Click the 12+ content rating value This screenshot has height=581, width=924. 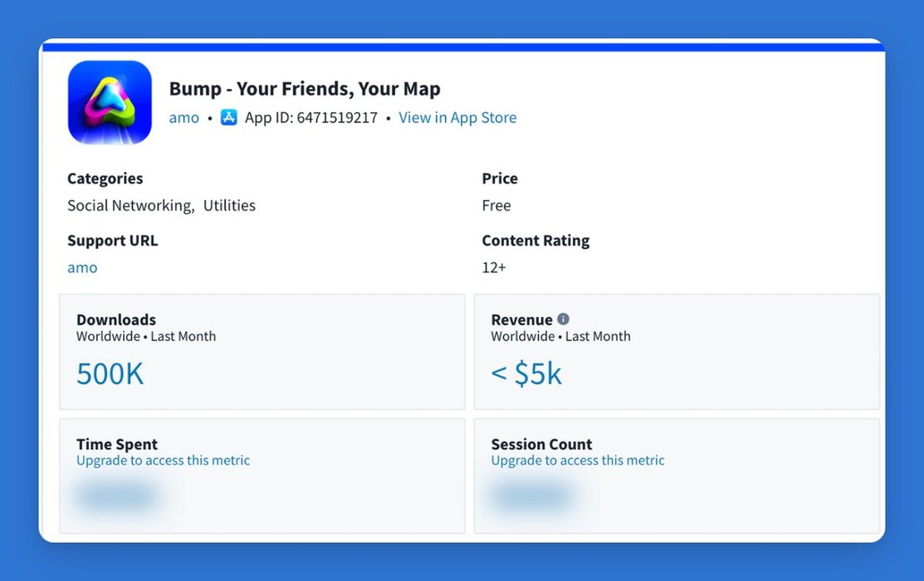point(494,267)
